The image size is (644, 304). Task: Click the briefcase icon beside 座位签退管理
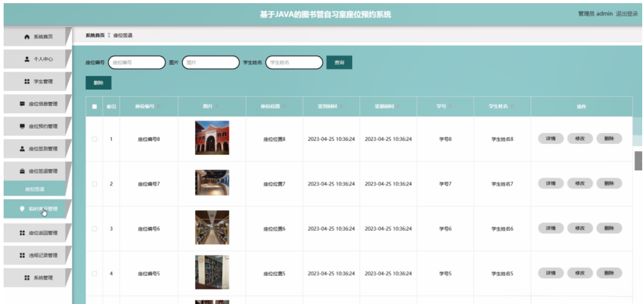22,172
